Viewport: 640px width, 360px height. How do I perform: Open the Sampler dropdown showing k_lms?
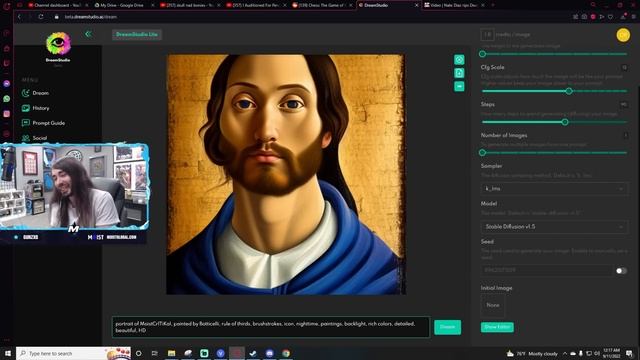point(554,189)
